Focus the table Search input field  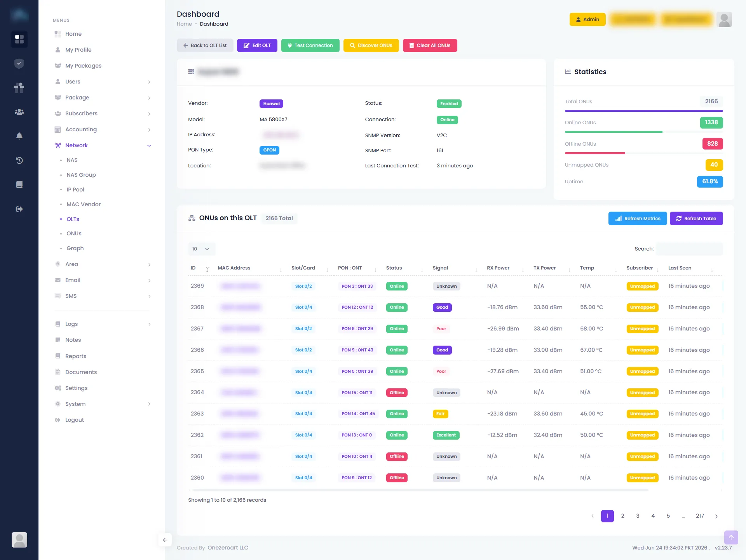pos(690,249)
